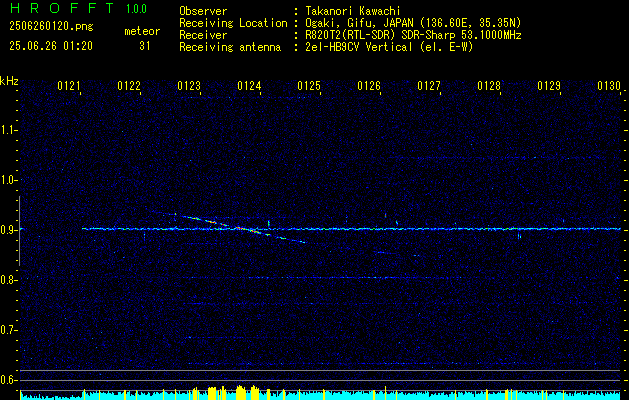Image resolution: width=629 pixels, height=400 pixels.
Task: Click the 0128 time marker
Action: pyautogui.click(x=489, y=86)
